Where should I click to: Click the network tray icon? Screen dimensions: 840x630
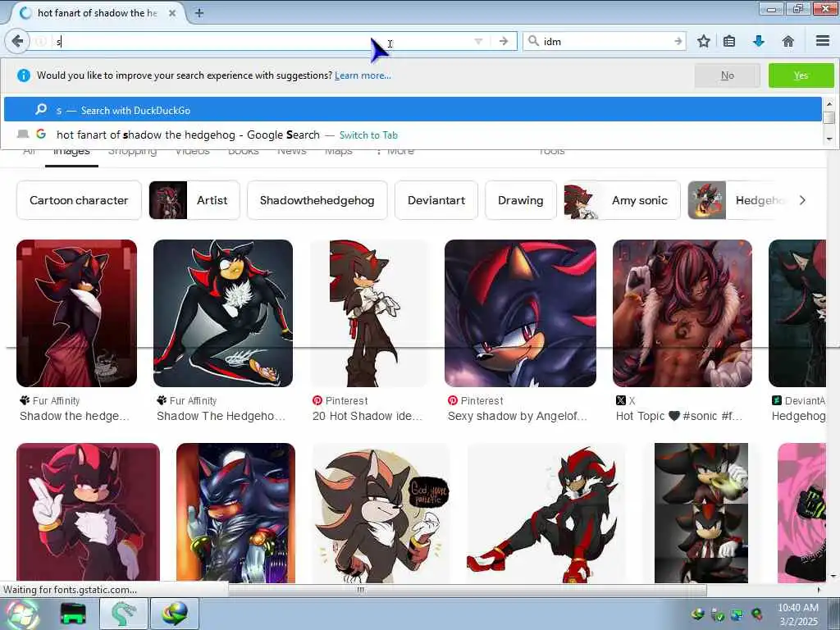pyautogui.click(x=737, y=614)
